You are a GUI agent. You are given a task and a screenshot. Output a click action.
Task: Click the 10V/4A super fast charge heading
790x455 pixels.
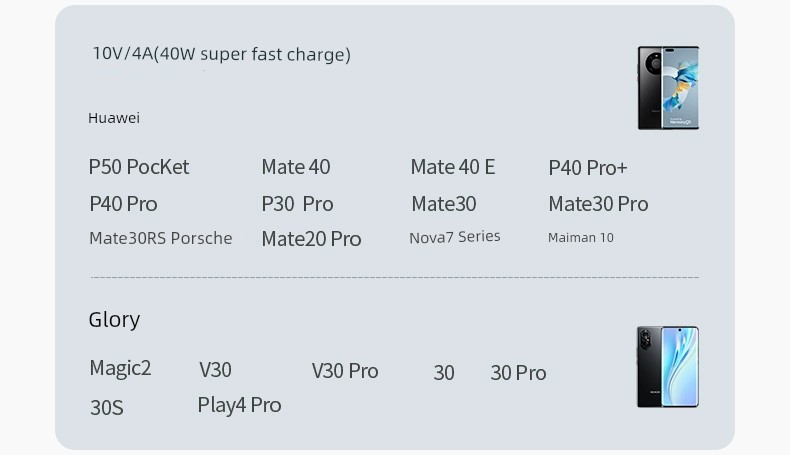click(x=222, y=54)
